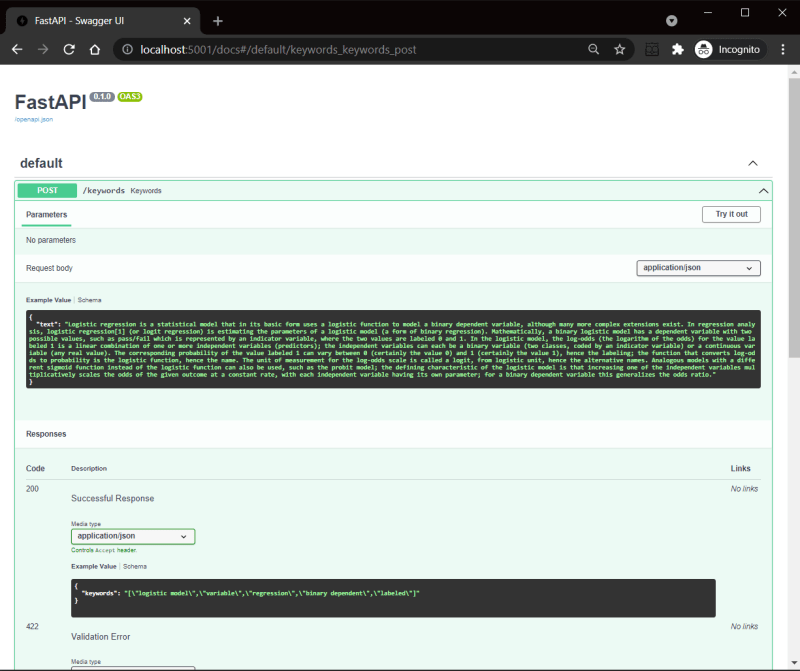Close the FastAPI - Swagger UI tab

(x=187, y=21)
